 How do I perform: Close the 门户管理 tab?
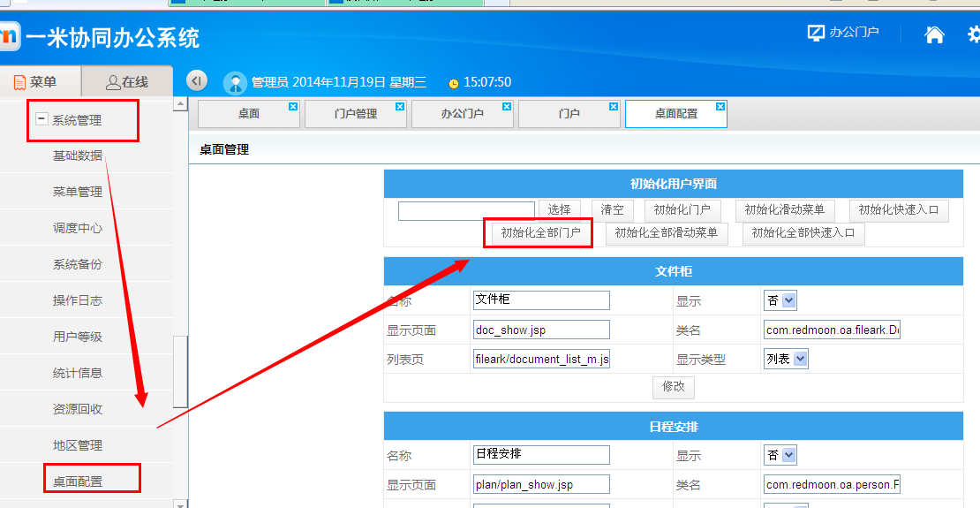click(x=400, y=107)
